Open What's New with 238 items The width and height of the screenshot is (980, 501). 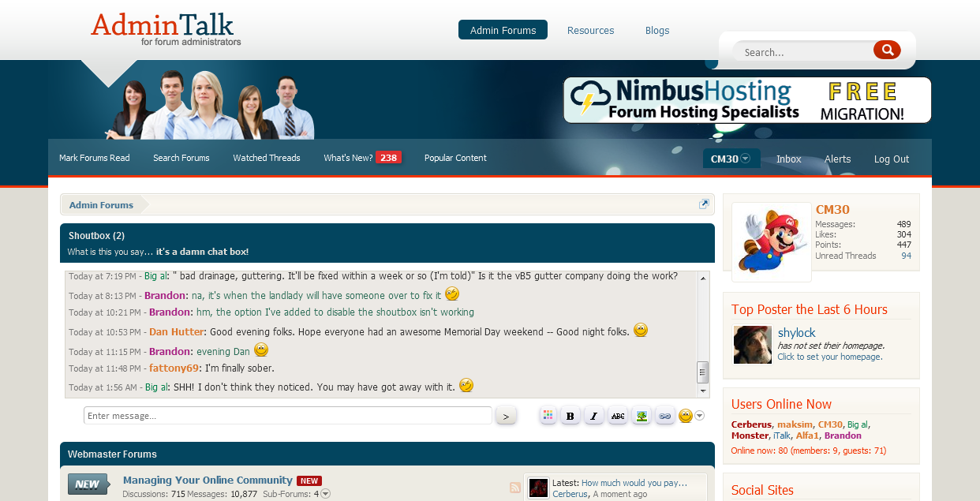[362, 158]
